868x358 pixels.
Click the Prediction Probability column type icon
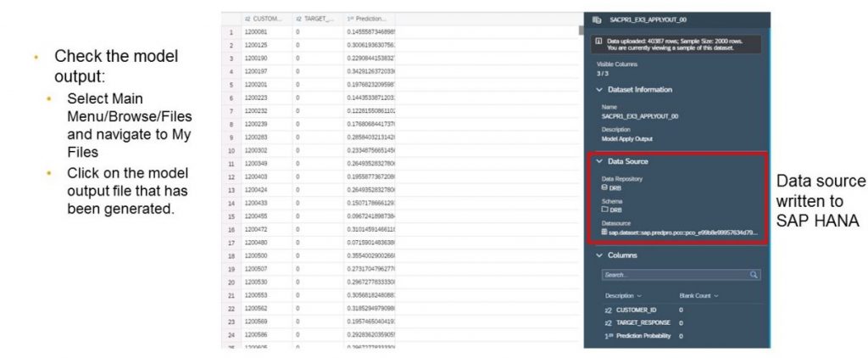coord(608,336)
